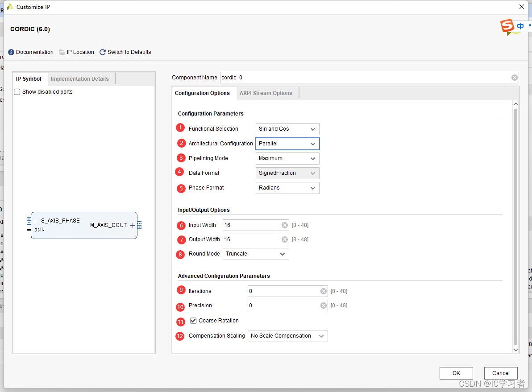Image resolution: width=532 pixels, height=392 pixels.
Task: Switch to the IP Symbol tab
Action: pyautogui.click(x=29, y=78)
